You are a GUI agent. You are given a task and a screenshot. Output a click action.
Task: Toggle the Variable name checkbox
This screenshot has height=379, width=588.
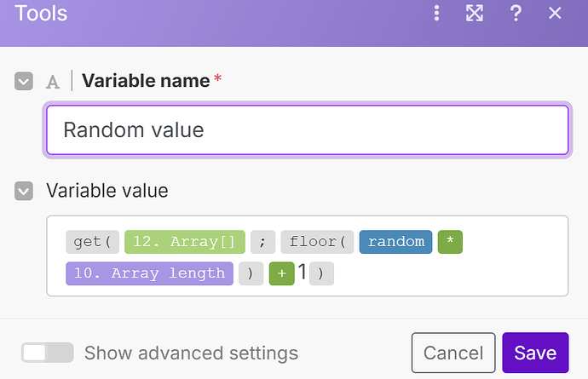23,81
